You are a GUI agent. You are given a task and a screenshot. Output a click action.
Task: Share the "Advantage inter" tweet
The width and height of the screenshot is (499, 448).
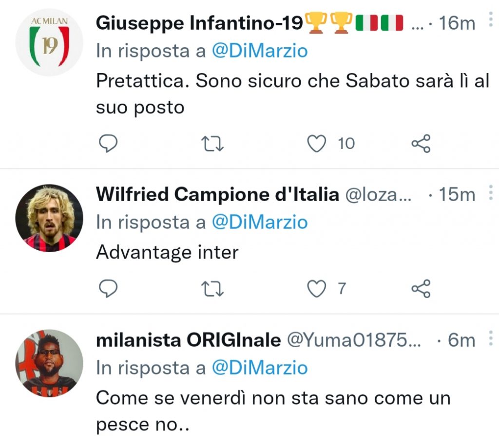tap(421, 289)
